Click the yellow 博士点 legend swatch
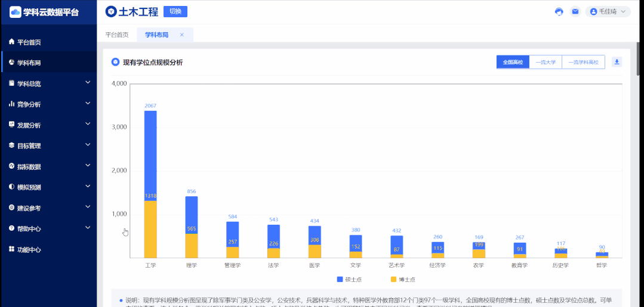The image size is (644, 307). (x=393, y=280)
